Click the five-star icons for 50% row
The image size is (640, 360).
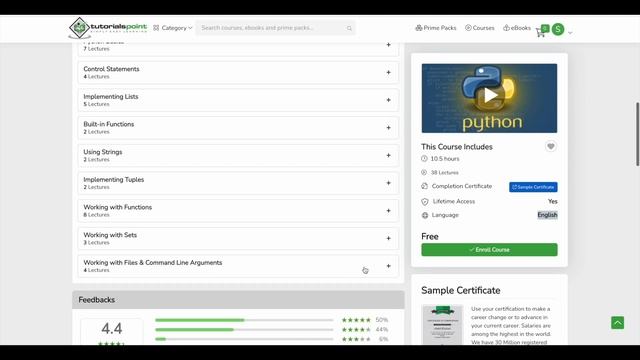point(356,320)
